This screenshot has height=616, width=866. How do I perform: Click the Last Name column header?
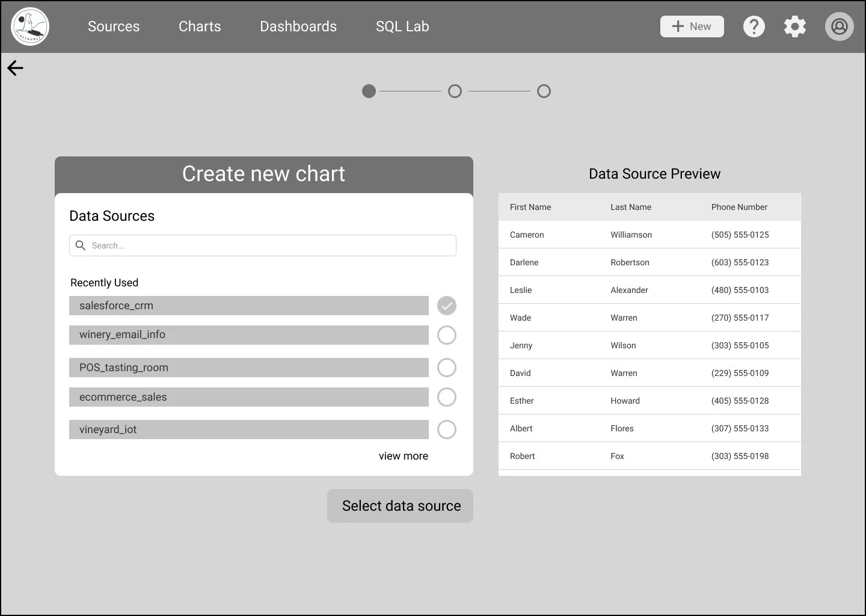click(x=631, y=207)
